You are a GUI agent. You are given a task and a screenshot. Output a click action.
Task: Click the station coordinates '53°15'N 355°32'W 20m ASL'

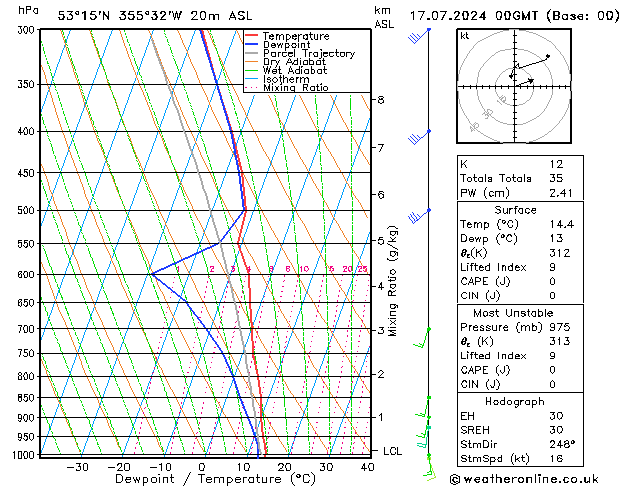155,16
